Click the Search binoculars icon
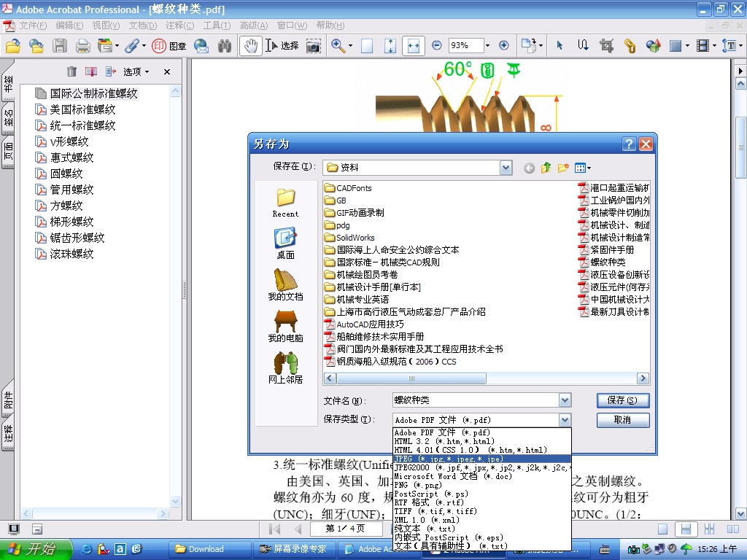Viewport: 747px width, 560px height. (225, 46)
